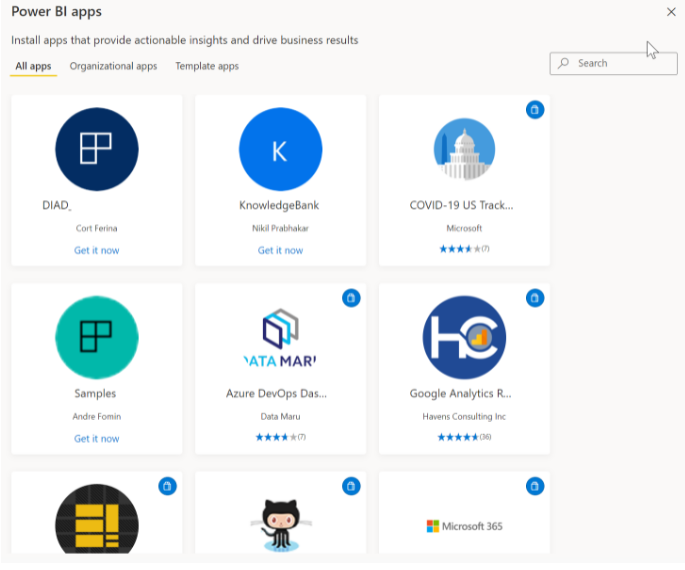This screenshot has height=570, width=685.
Task: Click publisher name Data Maru
Action: [x=280, y=416]
